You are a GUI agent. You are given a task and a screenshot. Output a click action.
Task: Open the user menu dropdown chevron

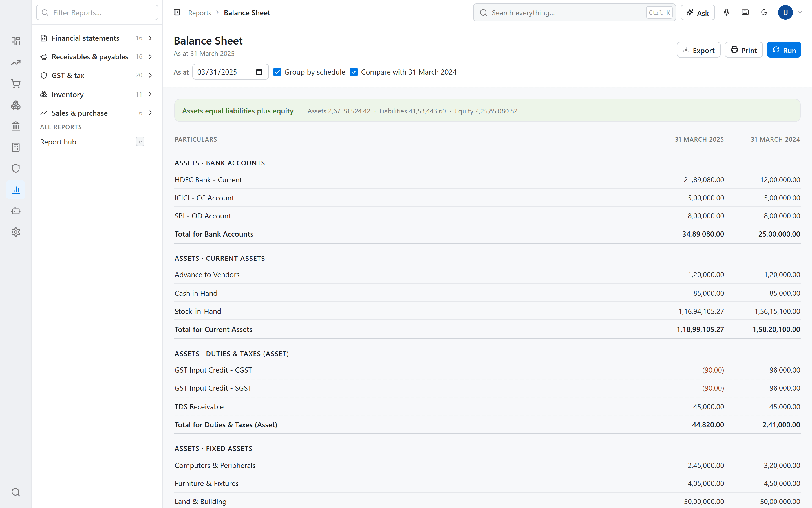[x=800, y=12]
